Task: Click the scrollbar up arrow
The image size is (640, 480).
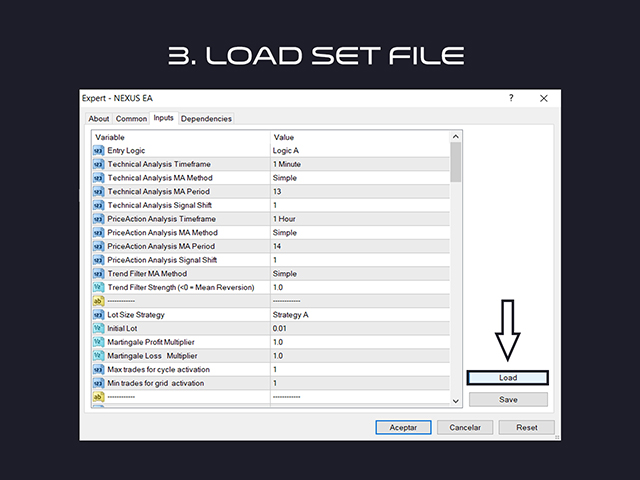Action: coord(456,137)
